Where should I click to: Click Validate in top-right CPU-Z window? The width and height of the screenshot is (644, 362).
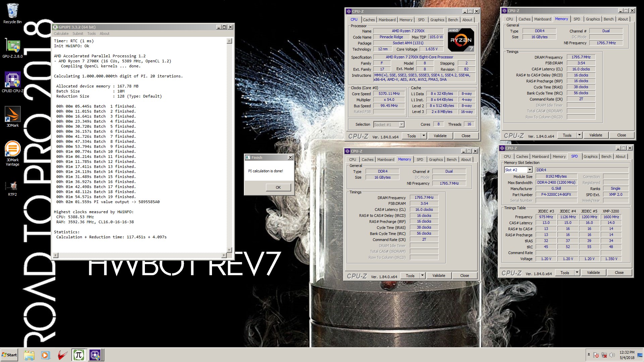[x=595, y=135]
